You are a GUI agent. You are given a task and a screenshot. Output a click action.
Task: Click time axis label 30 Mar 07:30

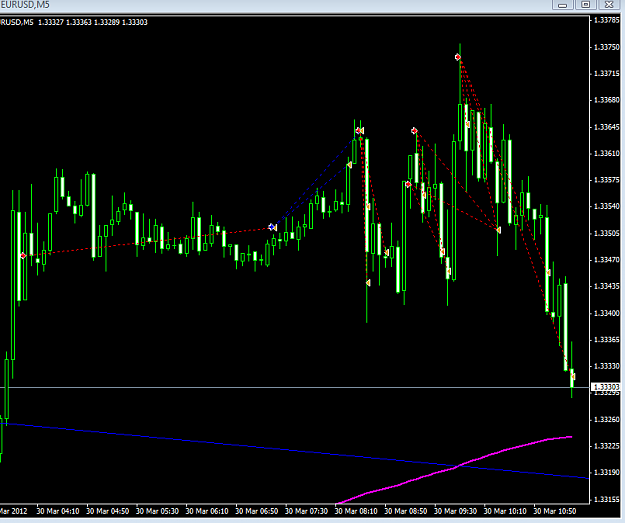click(x=307, y=511)
